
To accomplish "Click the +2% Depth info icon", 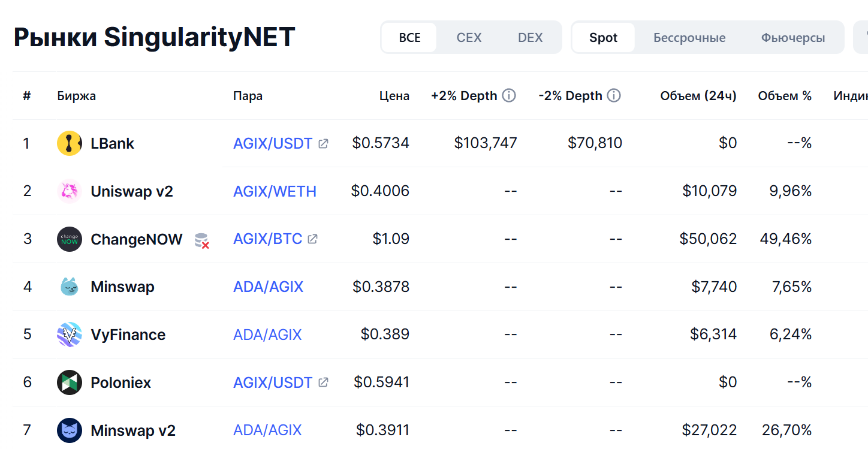I will [509, 95].
